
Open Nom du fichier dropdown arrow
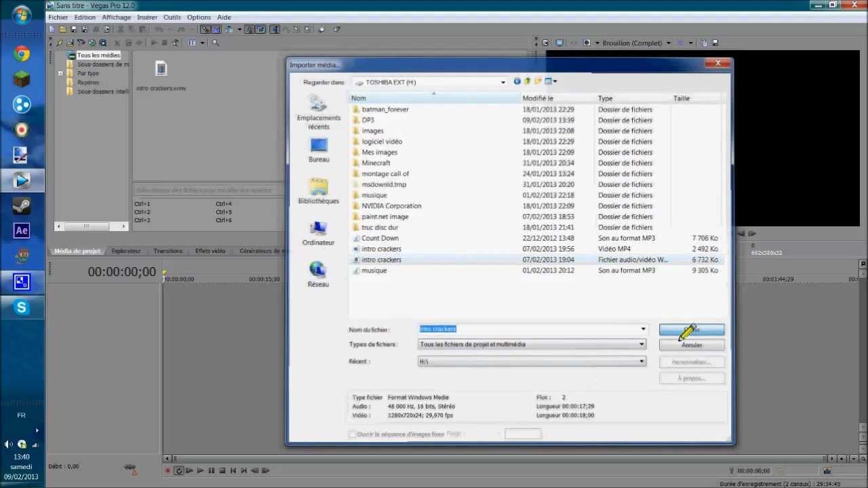tap(643, 329)
